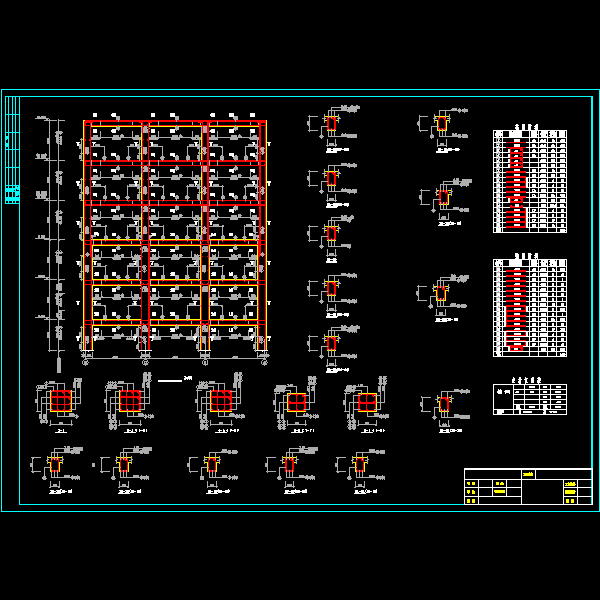Select the lower rebar schedule table

coord(529,308)
